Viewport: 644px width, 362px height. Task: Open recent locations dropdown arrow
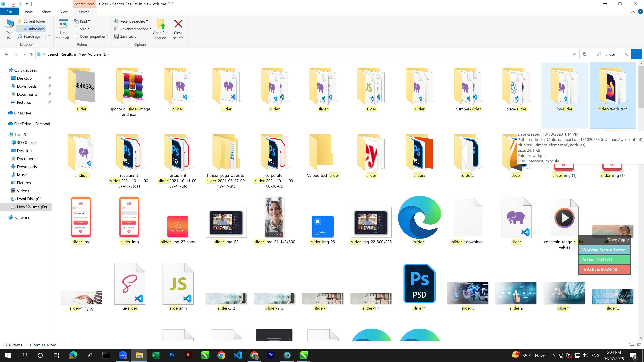(24, 54)
